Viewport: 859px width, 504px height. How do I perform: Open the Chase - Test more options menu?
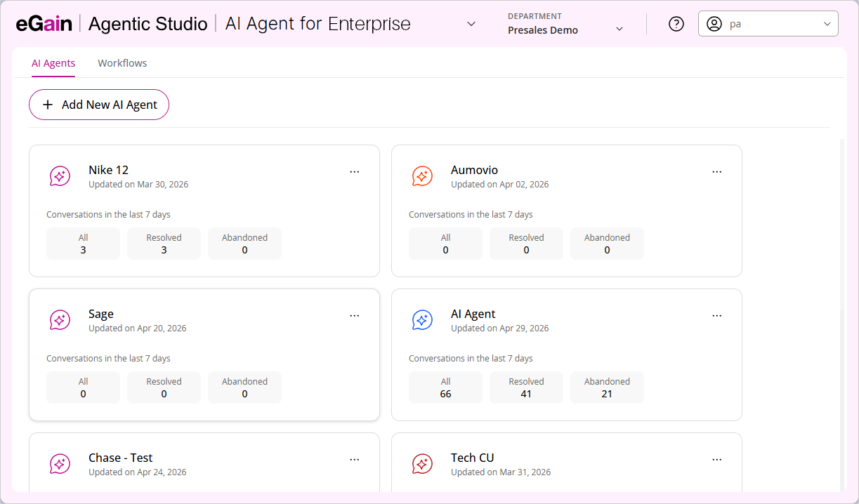pos(355,459)
